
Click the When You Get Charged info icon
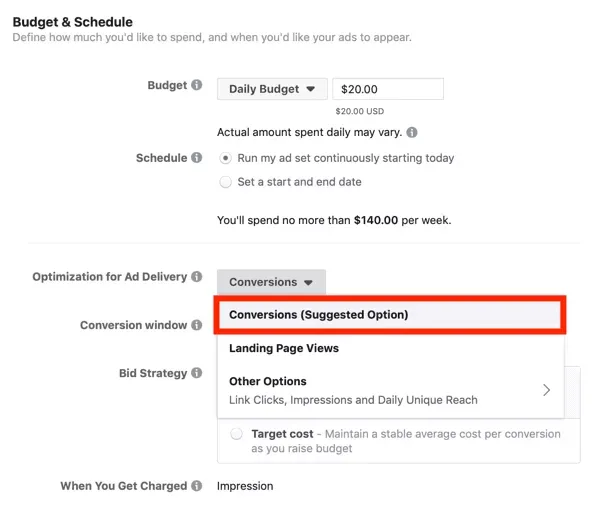[x=197, y=486]
